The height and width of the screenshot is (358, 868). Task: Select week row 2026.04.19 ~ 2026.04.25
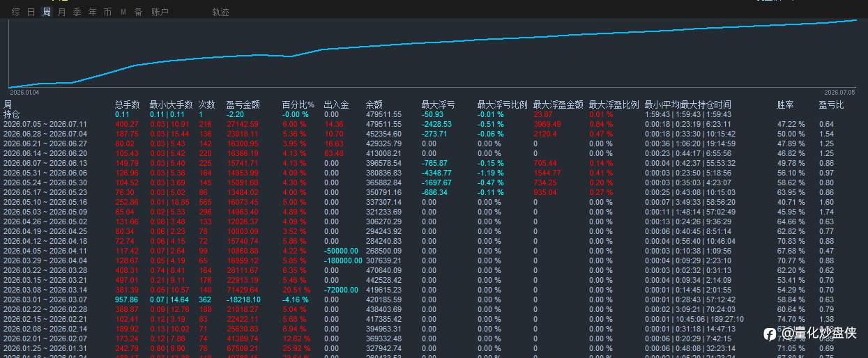(x=45, y=231)
